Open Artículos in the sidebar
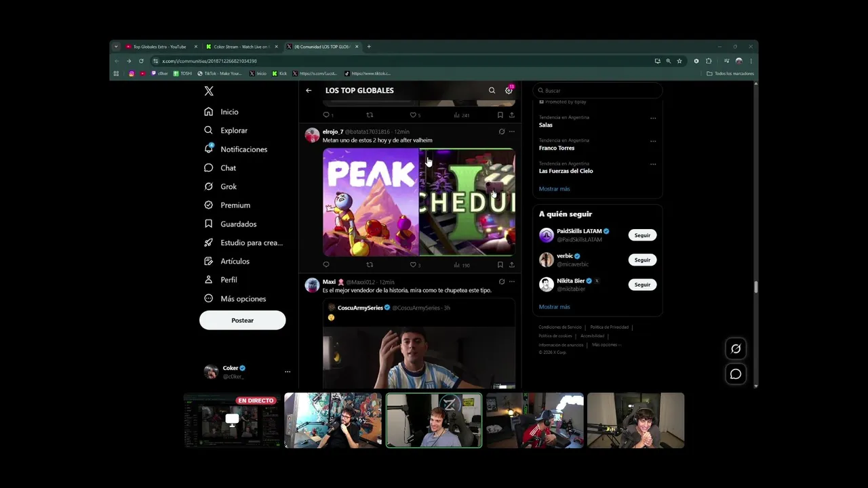 [x=227, y=261]
